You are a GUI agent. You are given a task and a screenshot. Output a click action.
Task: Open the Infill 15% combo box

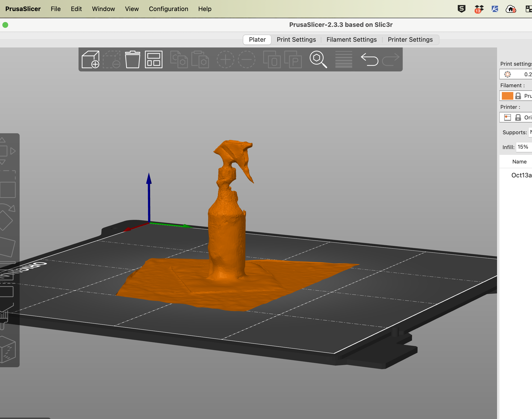(x=524, y=147)
